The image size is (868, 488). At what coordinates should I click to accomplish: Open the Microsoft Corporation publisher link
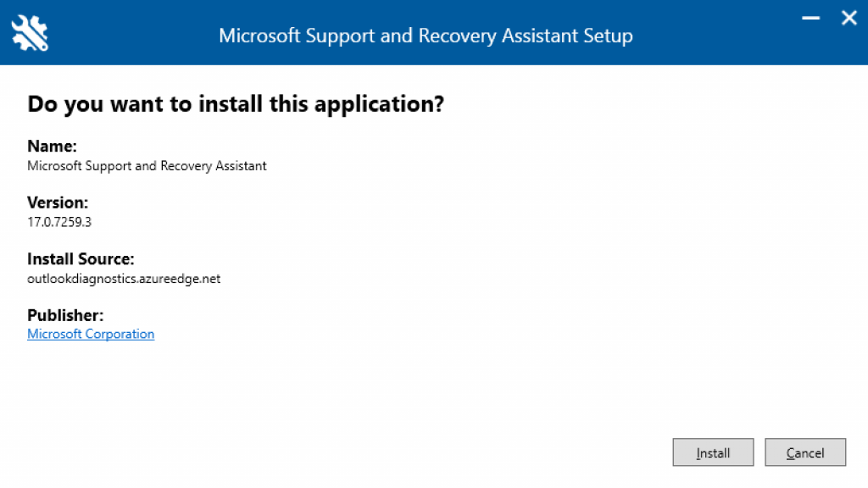tap(91, 334)
